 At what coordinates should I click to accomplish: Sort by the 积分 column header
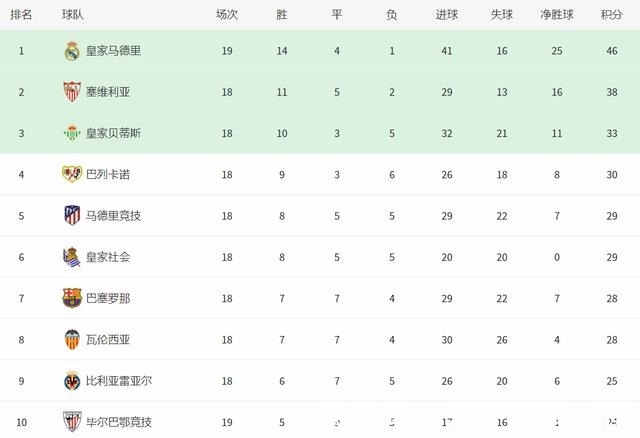(x=611, y=15)
